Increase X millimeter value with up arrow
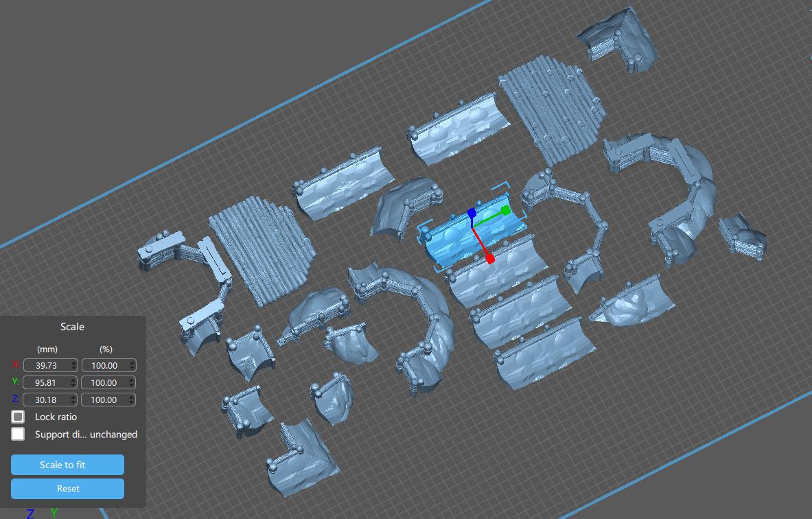Screen dimensions: 812x519 73,363
